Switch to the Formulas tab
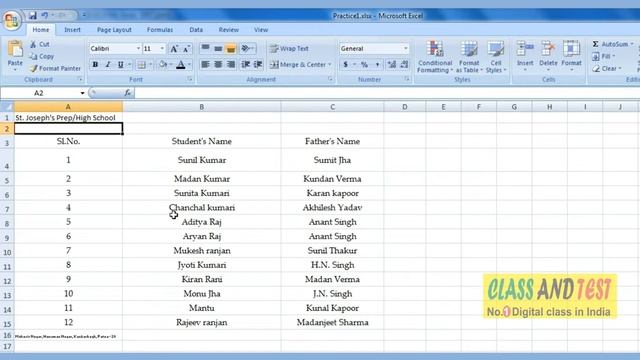The image size is (640, 360). click(160, 30)
